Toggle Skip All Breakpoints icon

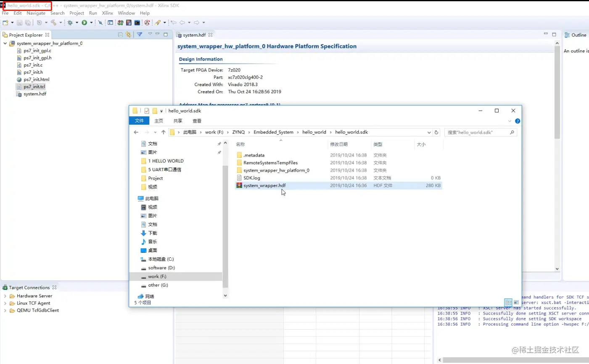coord(100,23)
